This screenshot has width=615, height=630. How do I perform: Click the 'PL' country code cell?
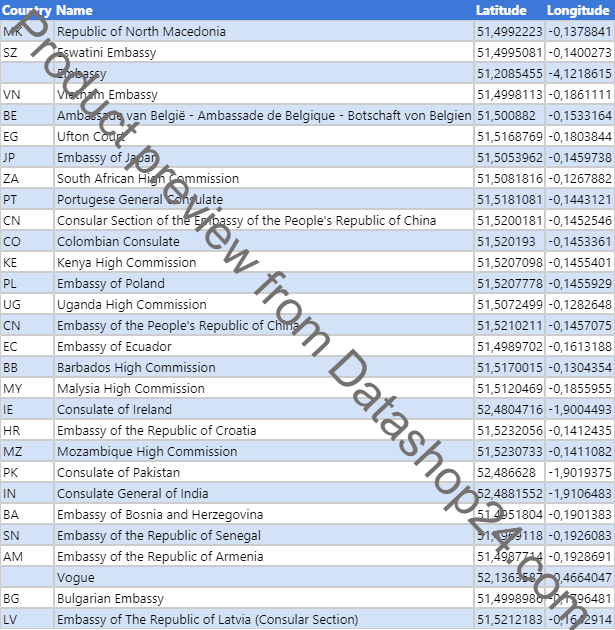pos(27,283)
